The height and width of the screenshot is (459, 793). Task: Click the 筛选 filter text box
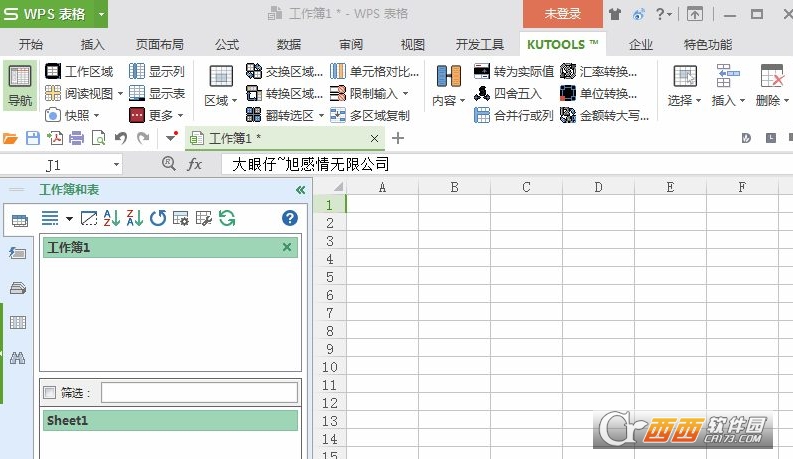(x=199, y=392)
